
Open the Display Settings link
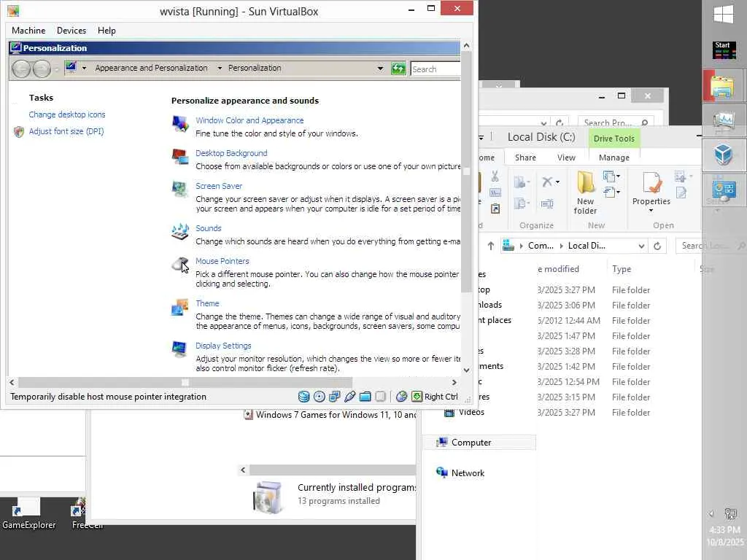coord(223,346)
